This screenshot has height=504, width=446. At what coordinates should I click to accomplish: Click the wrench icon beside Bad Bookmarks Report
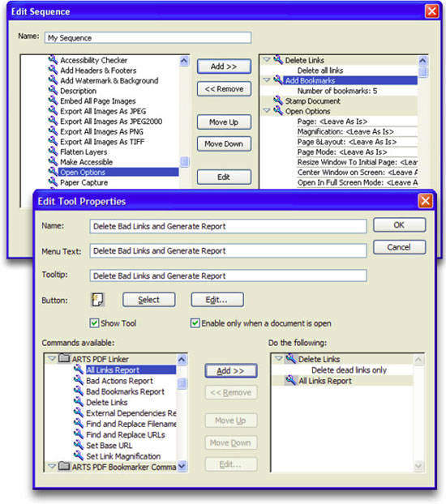click(79, 391)
